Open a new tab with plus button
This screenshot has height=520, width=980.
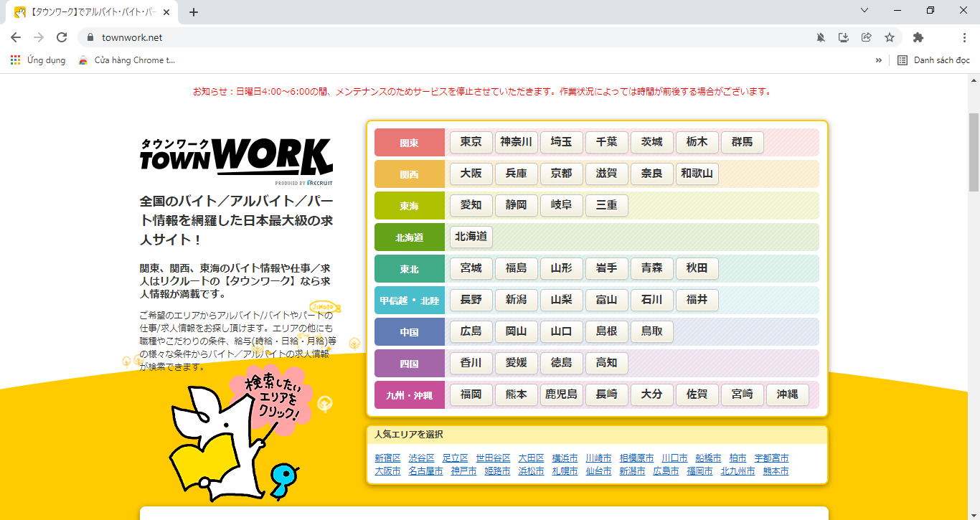(x=193, y=12)
